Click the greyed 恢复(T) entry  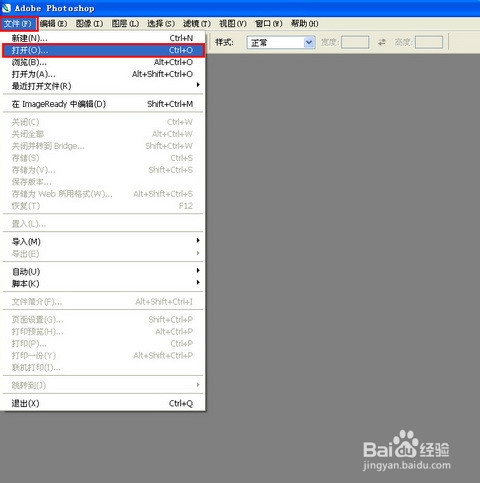pyautogui.click(x=103, y=206)
